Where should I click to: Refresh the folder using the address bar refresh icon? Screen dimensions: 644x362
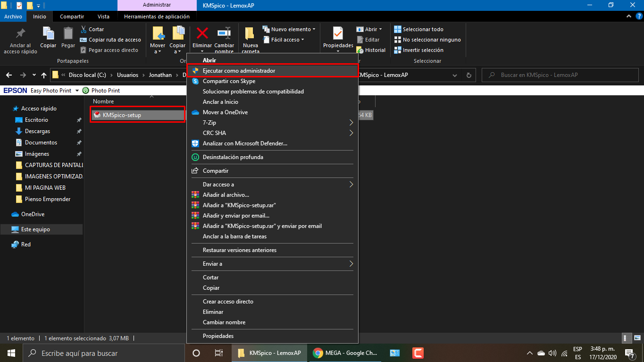(468, 75)
